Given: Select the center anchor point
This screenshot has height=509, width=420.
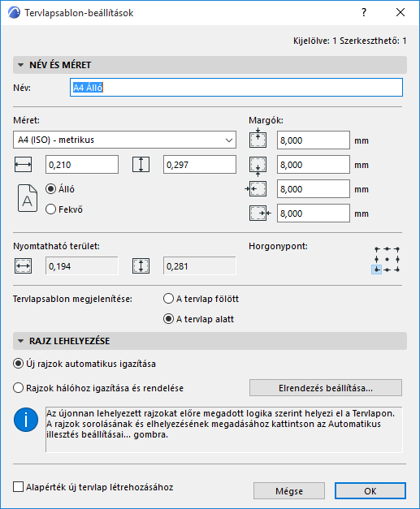Looking at the screenshot, I should coord(387,259).
